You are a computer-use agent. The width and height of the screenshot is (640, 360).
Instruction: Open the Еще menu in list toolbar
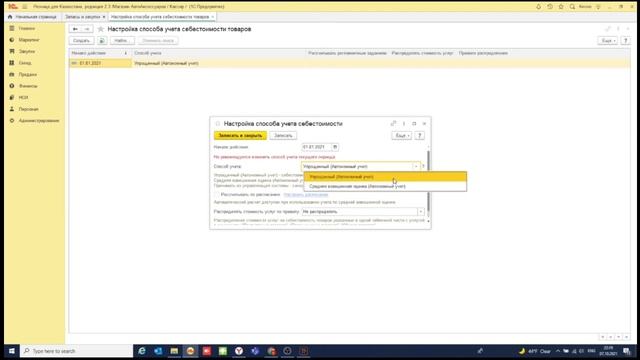coord(607,40)
